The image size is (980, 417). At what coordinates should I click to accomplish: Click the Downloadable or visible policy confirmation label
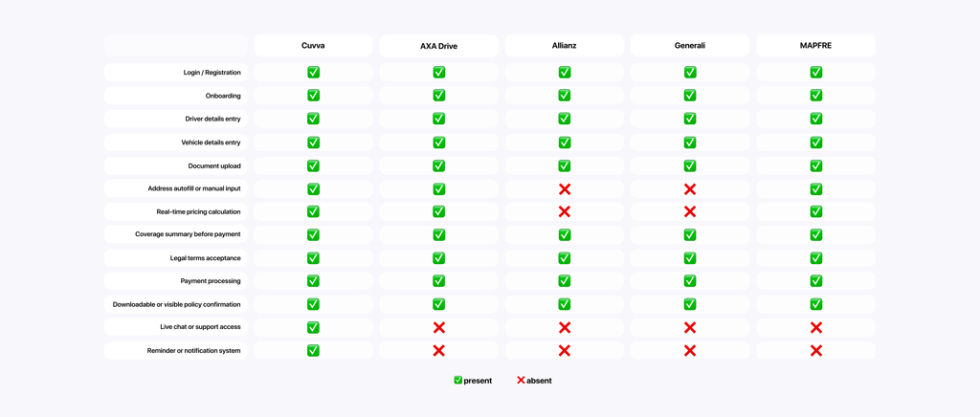[x=176, y=304]
